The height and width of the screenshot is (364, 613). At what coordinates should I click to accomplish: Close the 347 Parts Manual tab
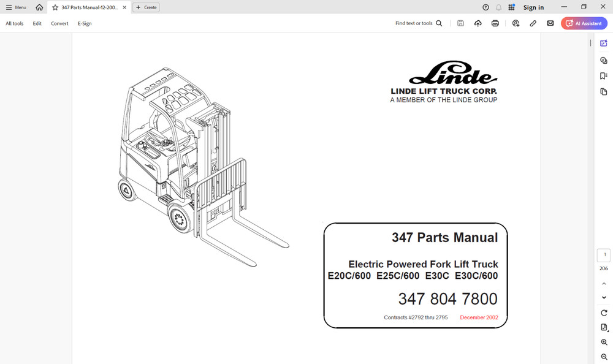[124, 7]
